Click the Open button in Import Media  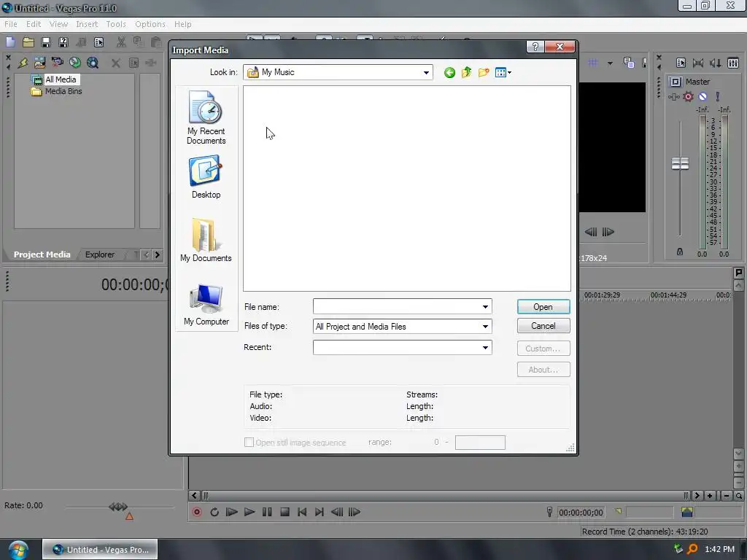543,307
